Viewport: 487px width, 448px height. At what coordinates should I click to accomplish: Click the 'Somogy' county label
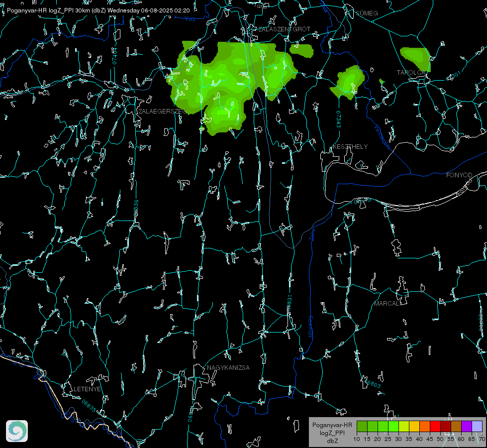[x=310, y=327]
